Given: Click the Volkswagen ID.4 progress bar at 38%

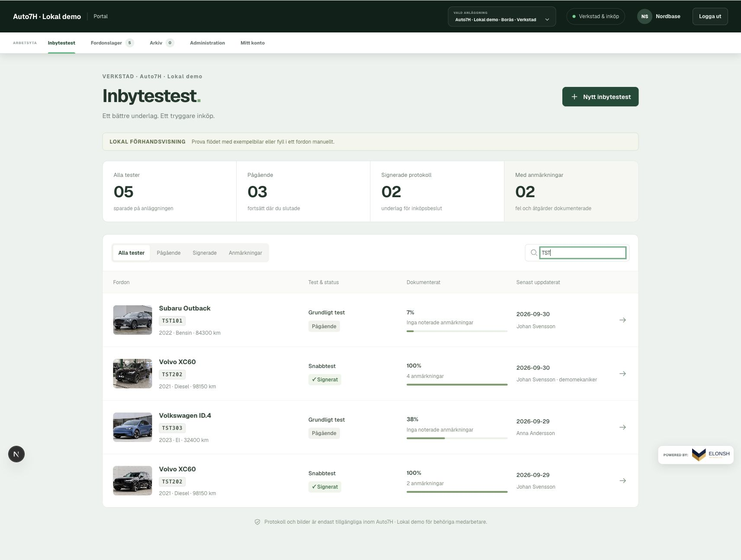Looking at the screenshot, I should pyautogui.click(x=457, y=438).
